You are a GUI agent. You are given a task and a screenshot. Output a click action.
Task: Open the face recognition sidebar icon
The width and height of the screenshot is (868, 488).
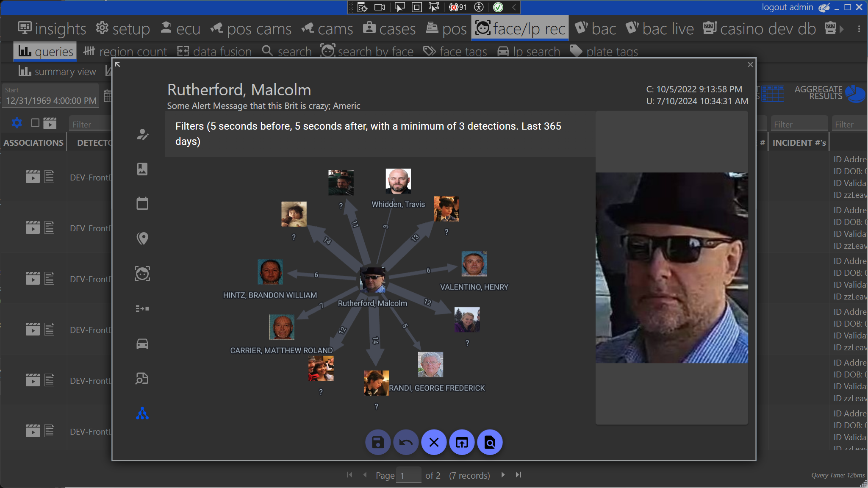tap(142, 274)
